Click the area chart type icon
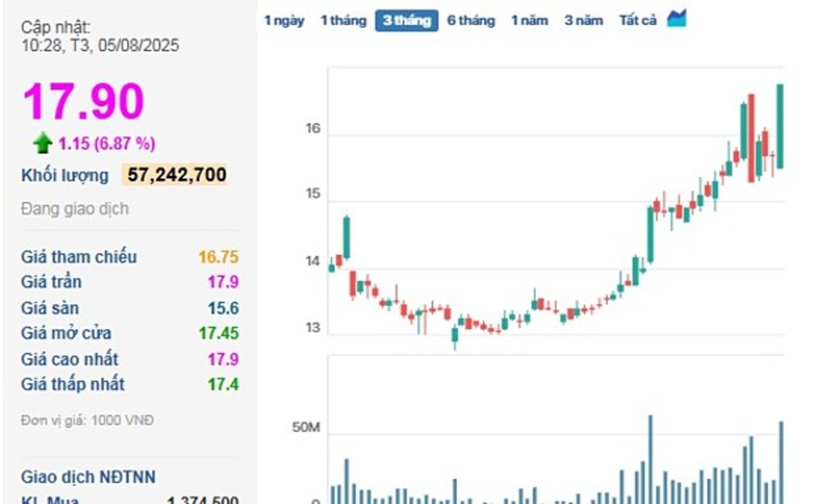 (x=677, y=18)
